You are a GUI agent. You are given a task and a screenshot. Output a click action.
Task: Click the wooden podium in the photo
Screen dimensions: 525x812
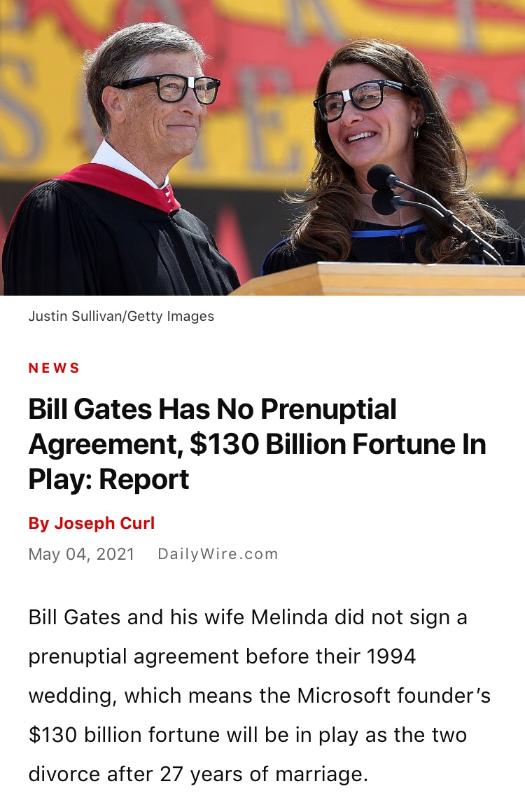pos(392,279)
